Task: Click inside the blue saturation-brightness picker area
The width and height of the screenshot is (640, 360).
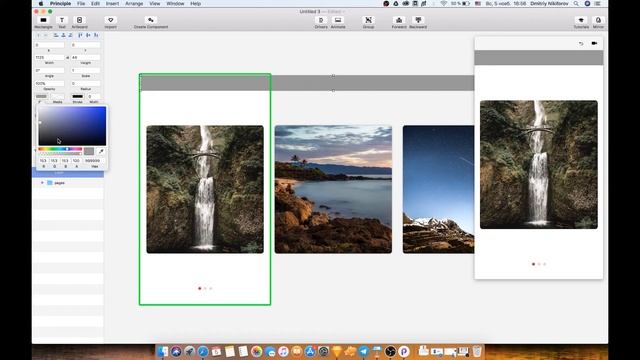Action: click(72, 126)
